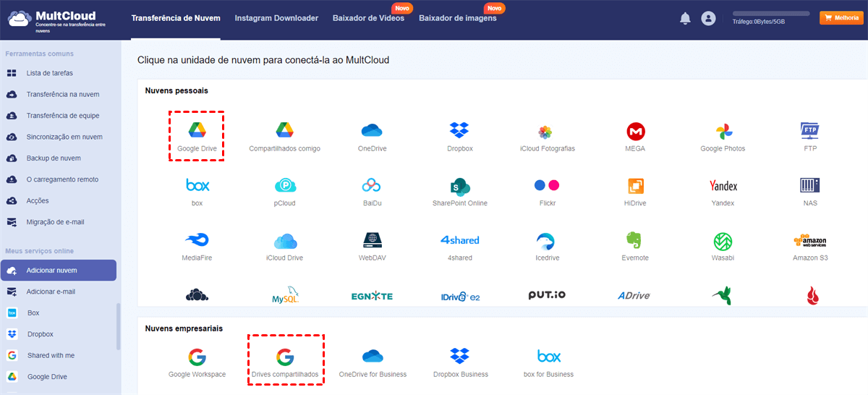Add SharePoint Online cloud
868x395 pixels.
click(x=459, y=185)
